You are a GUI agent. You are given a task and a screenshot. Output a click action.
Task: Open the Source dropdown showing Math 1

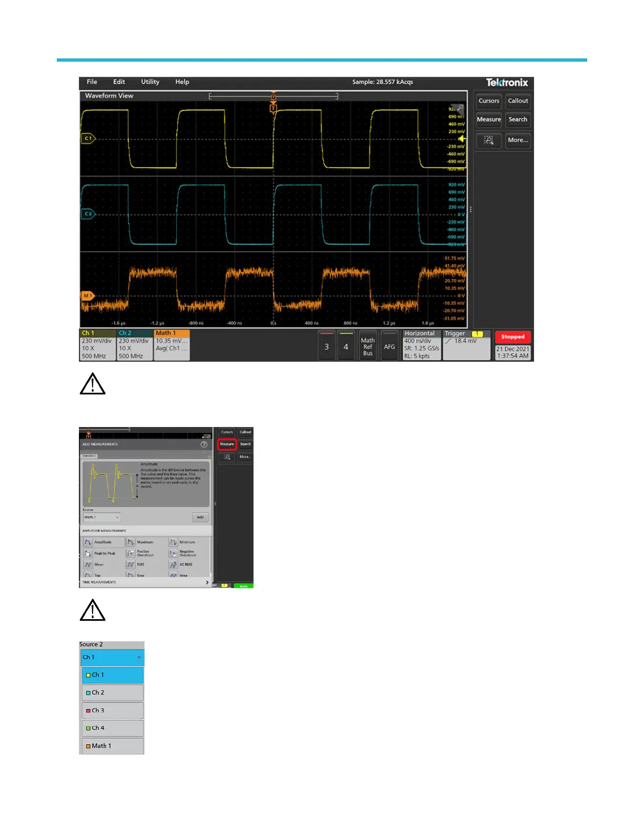click(x=102, y=518)
